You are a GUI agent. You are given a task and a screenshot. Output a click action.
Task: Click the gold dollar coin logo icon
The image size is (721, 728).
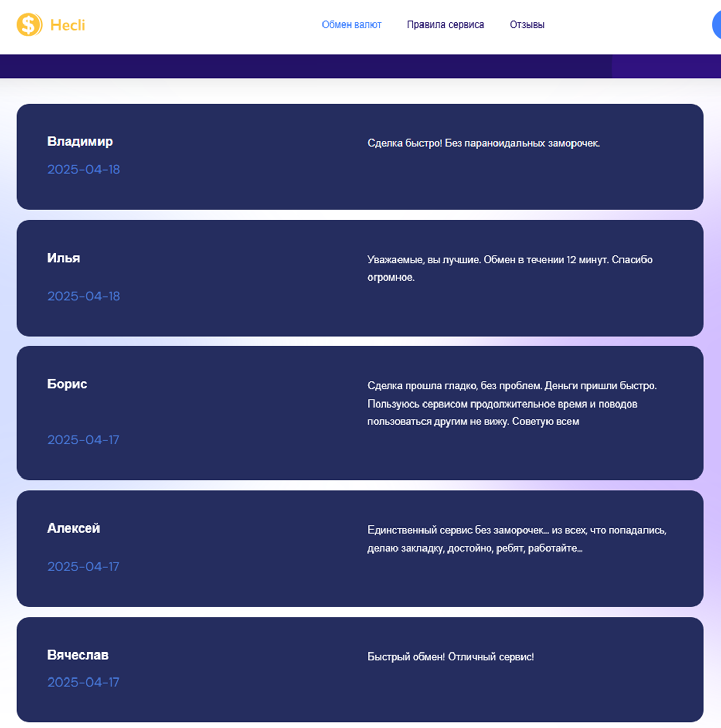[x=29, y=24]
